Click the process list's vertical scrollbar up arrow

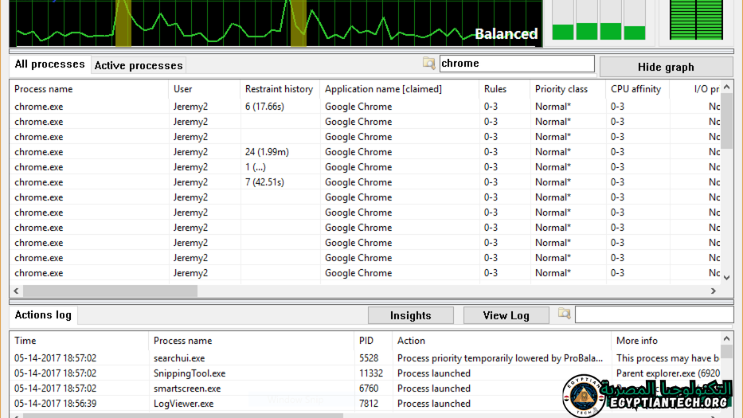(725, 89)
